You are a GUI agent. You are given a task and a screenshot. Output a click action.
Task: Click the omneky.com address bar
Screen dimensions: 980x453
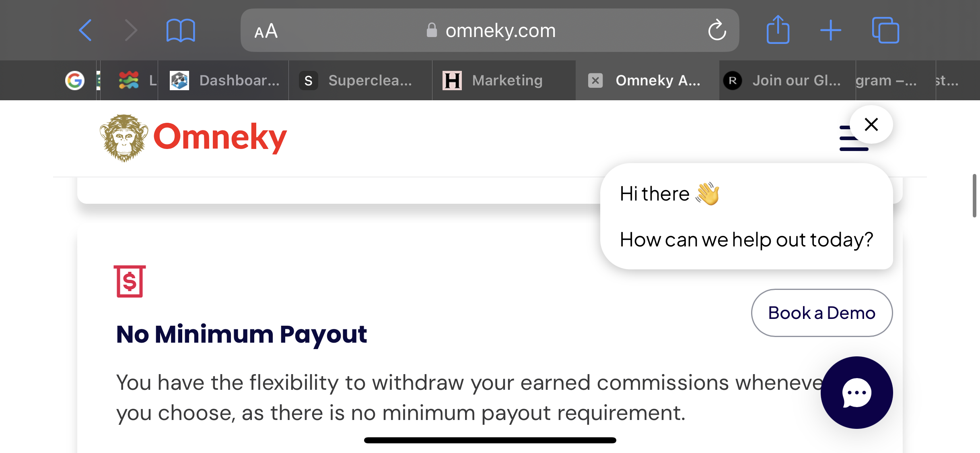pyautogui.click(x=490, y=30)
